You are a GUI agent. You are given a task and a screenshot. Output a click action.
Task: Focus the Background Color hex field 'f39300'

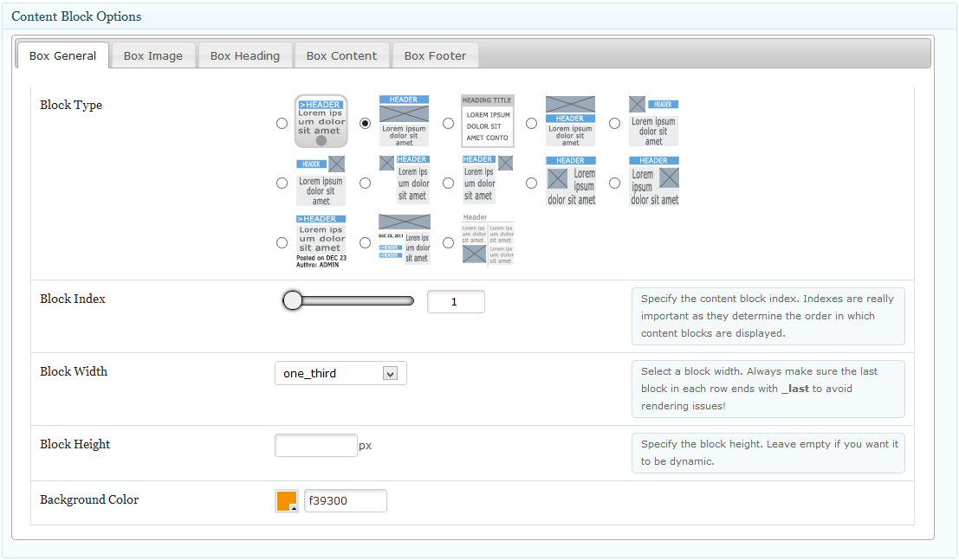345,501
